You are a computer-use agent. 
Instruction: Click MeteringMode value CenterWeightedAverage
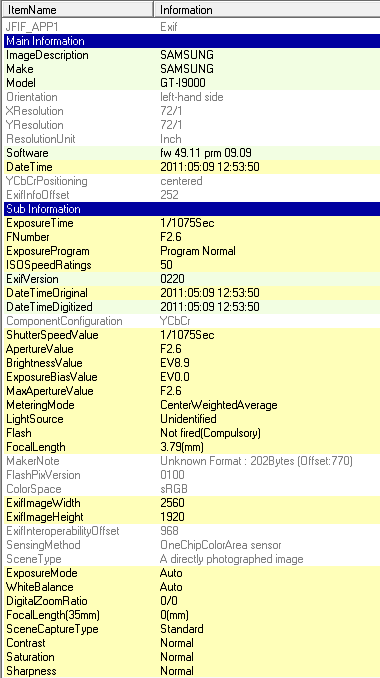coord(219,405)
